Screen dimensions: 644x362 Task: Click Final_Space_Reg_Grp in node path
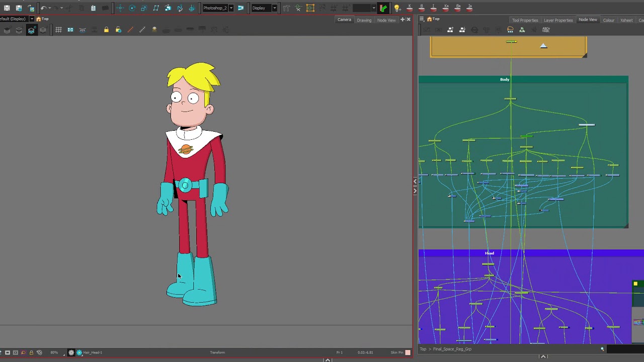click(452, 349)
